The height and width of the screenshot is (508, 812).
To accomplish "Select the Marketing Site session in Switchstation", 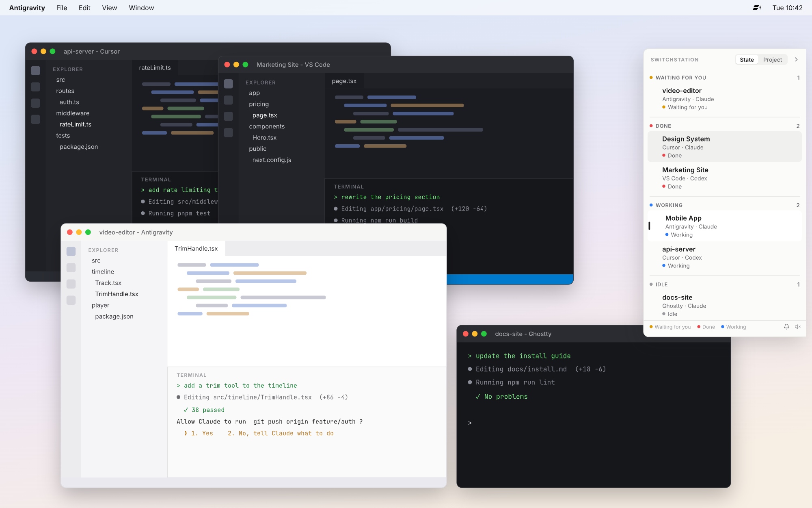I will tap(724, 178).
